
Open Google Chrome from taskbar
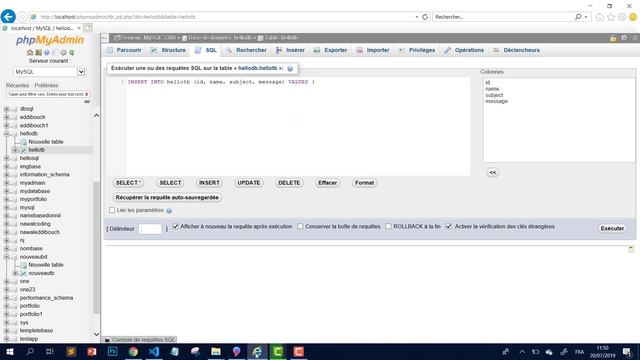[133, 351]
